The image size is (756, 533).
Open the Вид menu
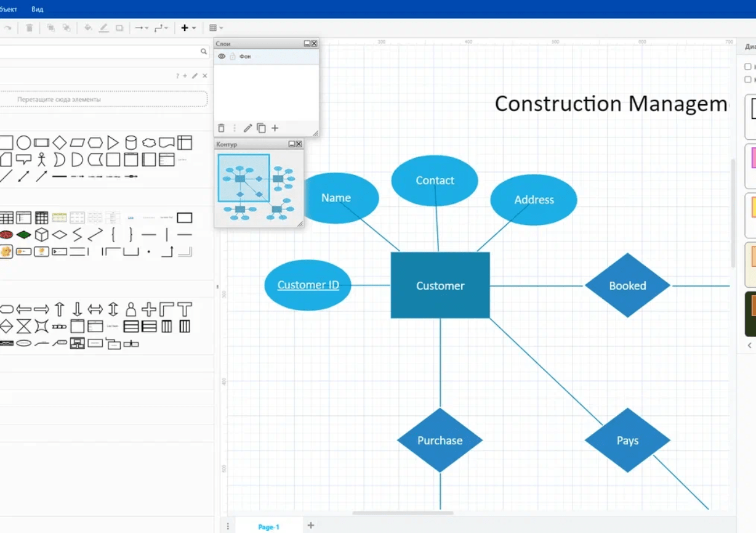point(38,9)
